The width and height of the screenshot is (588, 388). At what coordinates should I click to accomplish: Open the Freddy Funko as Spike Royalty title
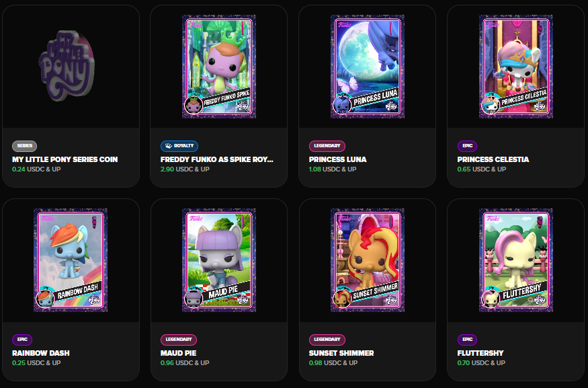(x=217, y=159)
